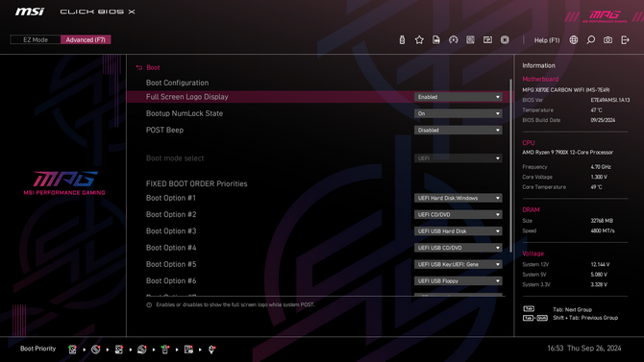Open the Full Screen Logo Display dropdown
This screenshot has height=362, width=644.
(458, 97)
